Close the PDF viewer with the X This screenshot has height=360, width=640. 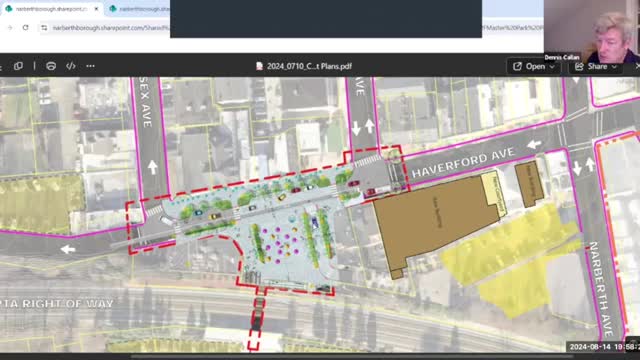637,66
